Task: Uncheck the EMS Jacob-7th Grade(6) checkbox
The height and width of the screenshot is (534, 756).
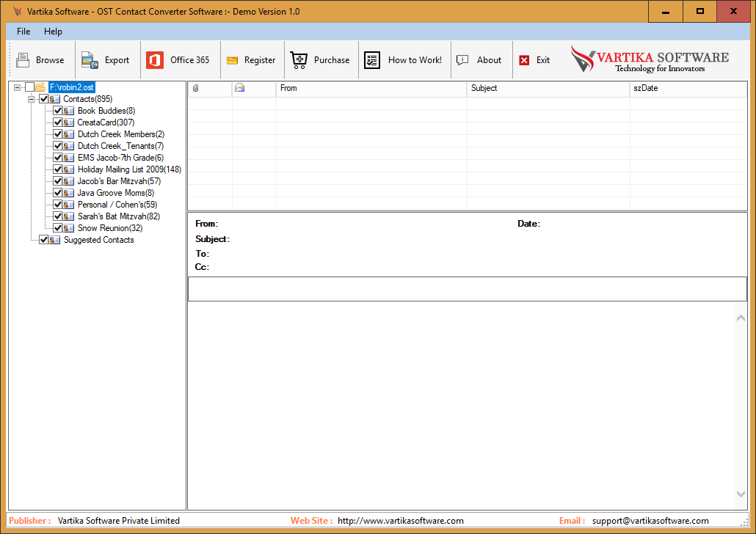Action: (x=58, y=158)
